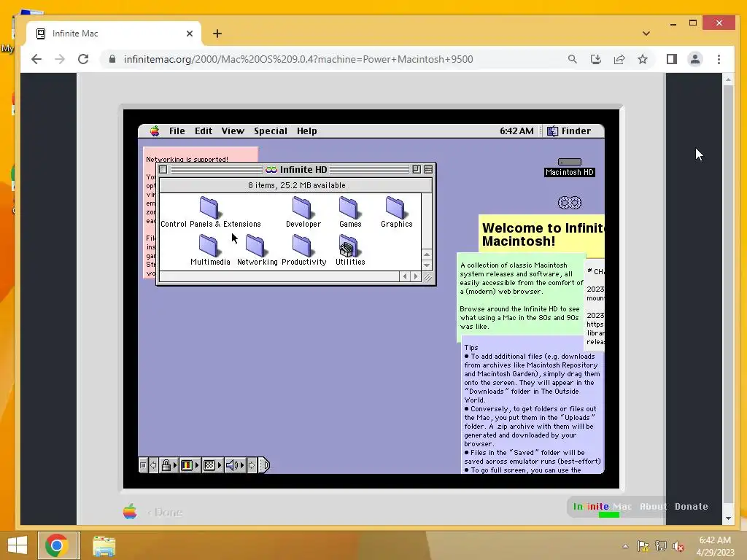Image resolution: width=747 pixels, height=560 pixels.
Task: Click the zoom magnifier icon in address bar
Action: coord(572,59)
